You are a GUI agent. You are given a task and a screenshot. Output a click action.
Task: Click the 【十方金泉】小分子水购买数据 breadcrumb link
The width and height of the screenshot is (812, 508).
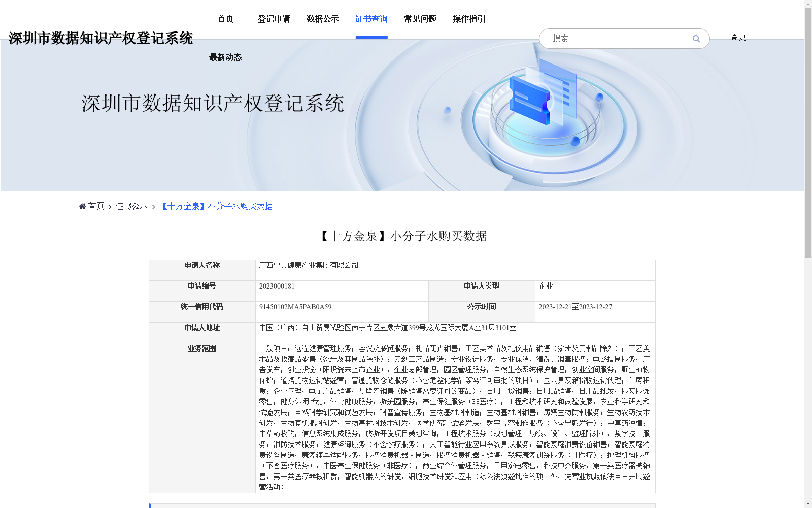coord(216,206)
